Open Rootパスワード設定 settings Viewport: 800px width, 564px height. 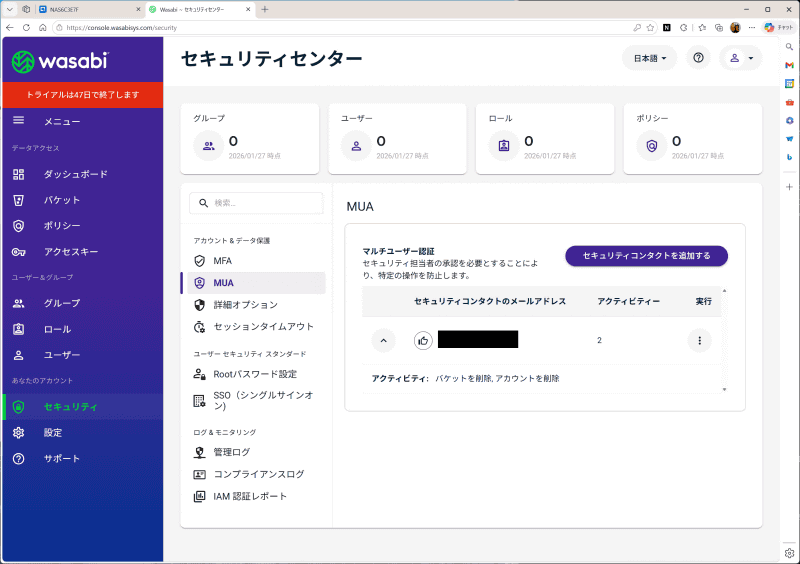click(256, 374)
